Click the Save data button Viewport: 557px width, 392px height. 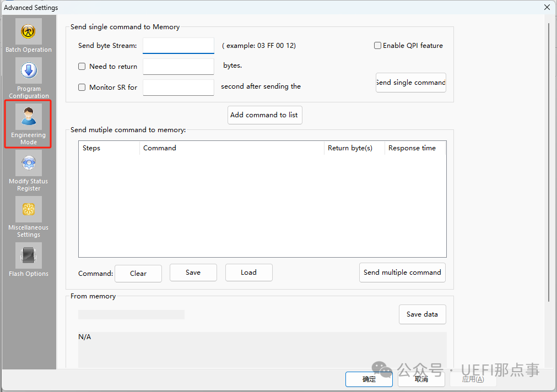click(x=422, y=314)
